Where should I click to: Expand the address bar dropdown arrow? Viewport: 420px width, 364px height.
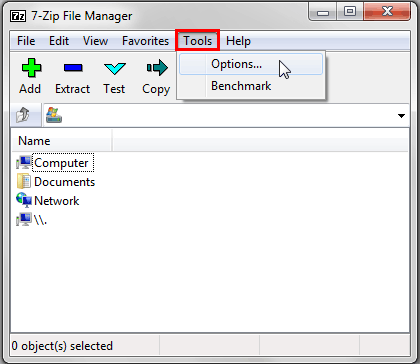[x=401, y=116]
